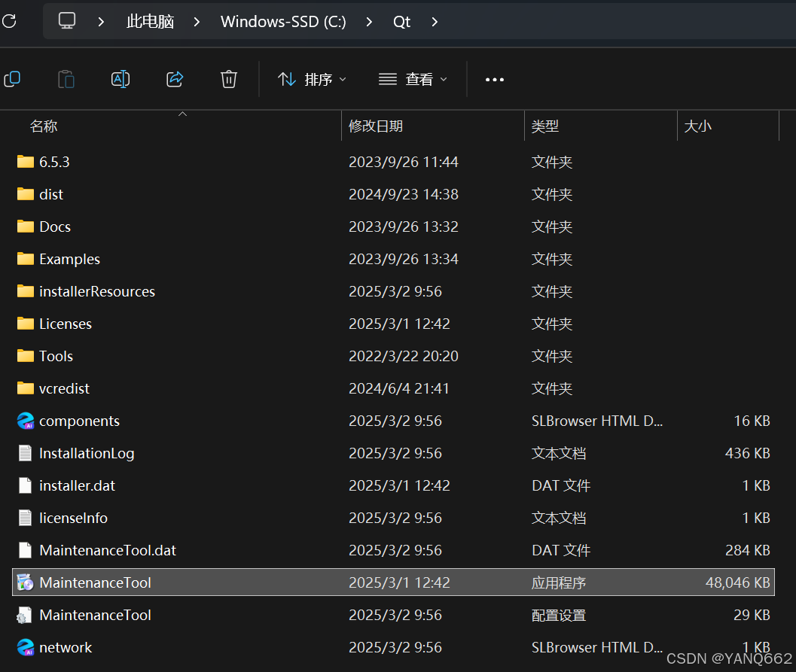Sort by the 修改日期 column header
796x672 pixels.
[x=376, y=126]
